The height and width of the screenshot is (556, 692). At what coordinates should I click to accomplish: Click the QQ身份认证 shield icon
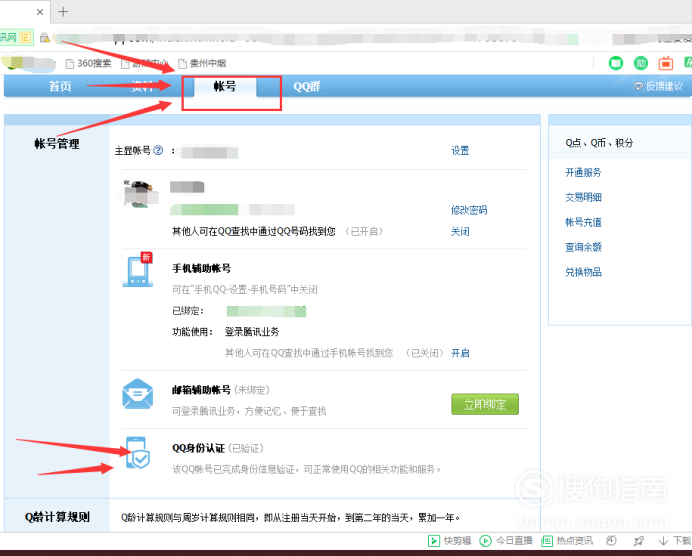pos(139,454)
